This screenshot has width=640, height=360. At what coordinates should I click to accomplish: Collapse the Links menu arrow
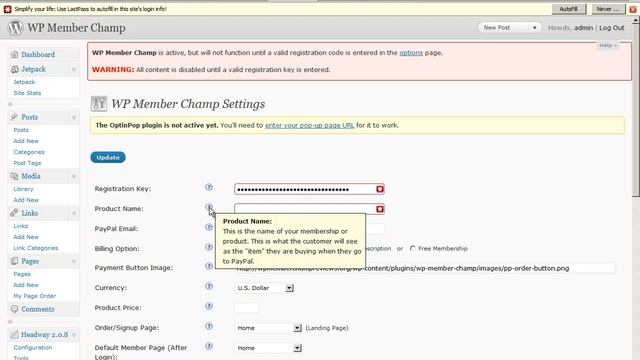(x=74, y=213)
